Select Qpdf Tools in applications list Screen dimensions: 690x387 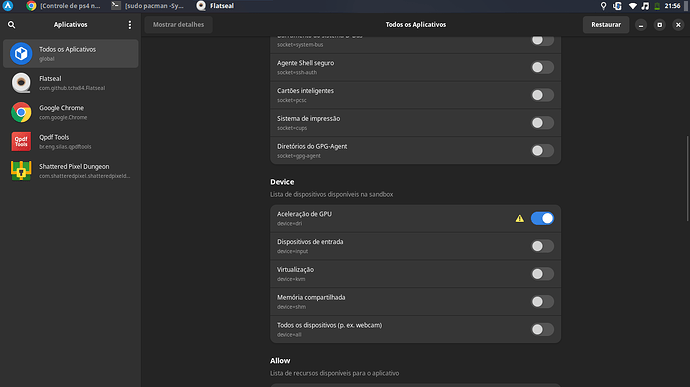[71, 141]
